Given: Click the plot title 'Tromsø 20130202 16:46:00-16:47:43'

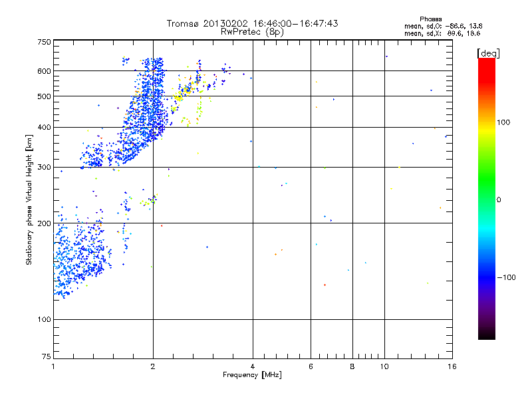Looking at the screenshot, I should click(x=252, y=23).
